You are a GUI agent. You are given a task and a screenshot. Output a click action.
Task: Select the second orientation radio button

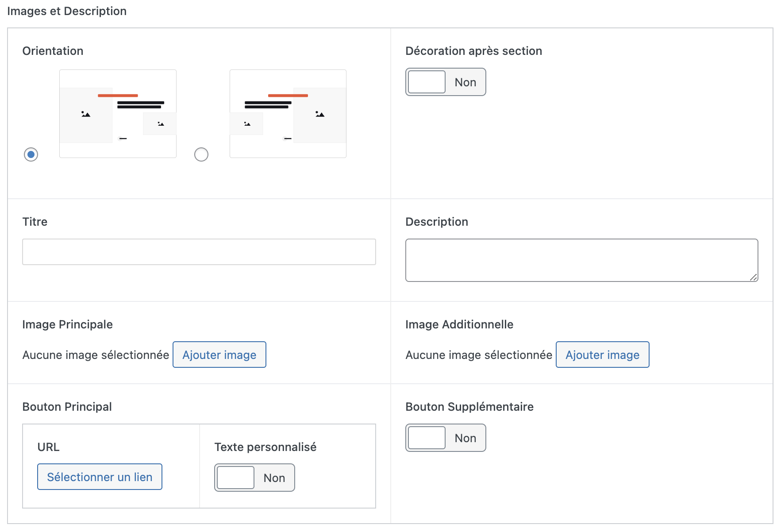[201, 154]
